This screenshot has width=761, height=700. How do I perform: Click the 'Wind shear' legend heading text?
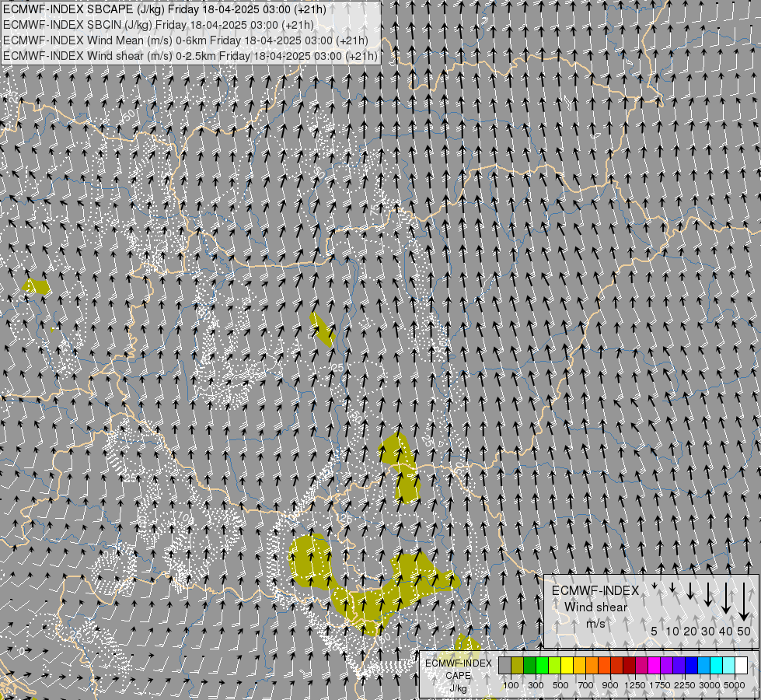595,607
